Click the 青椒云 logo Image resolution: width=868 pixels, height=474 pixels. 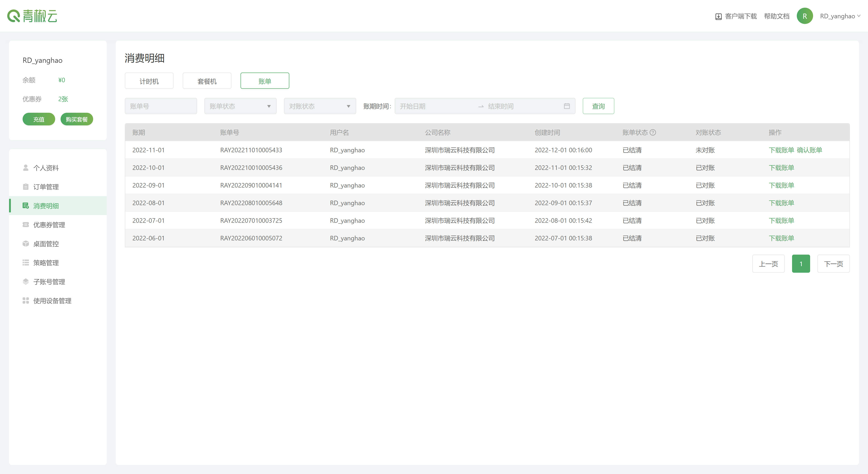pyautogui.click(x=32, y=16)
